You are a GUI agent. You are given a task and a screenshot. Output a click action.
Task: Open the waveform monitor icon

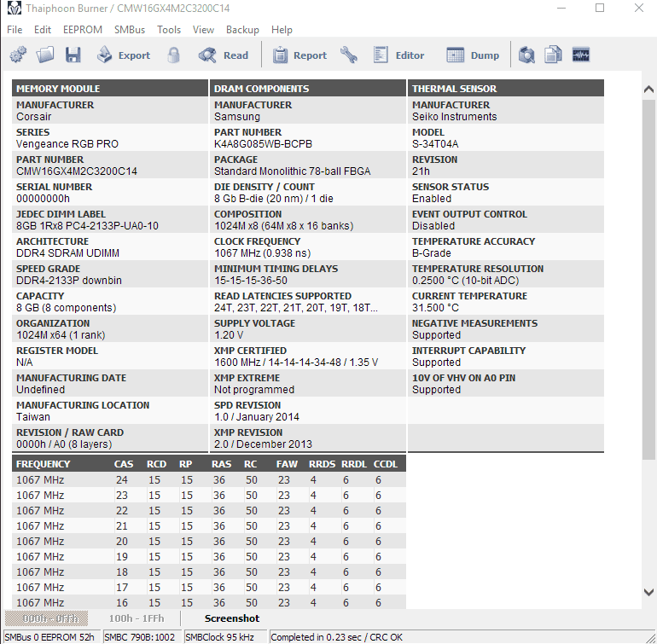[x=581, y=55]
